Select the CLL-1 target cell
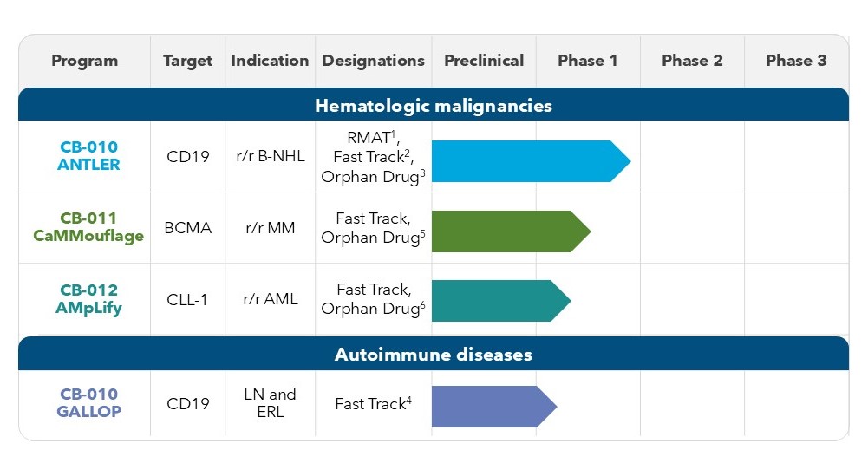This screenshot has height=463, width=868. pos(187,299)
